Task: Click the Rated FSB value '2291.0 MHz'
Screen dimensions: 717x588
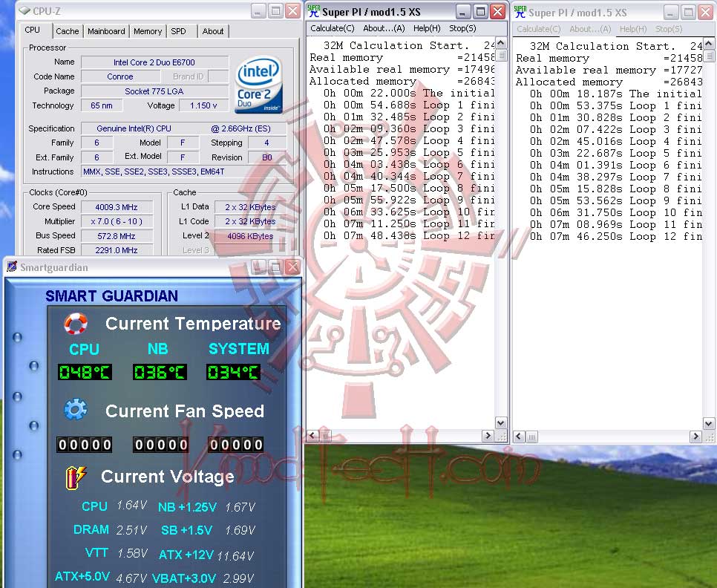Action: click(x=117, y=250)
